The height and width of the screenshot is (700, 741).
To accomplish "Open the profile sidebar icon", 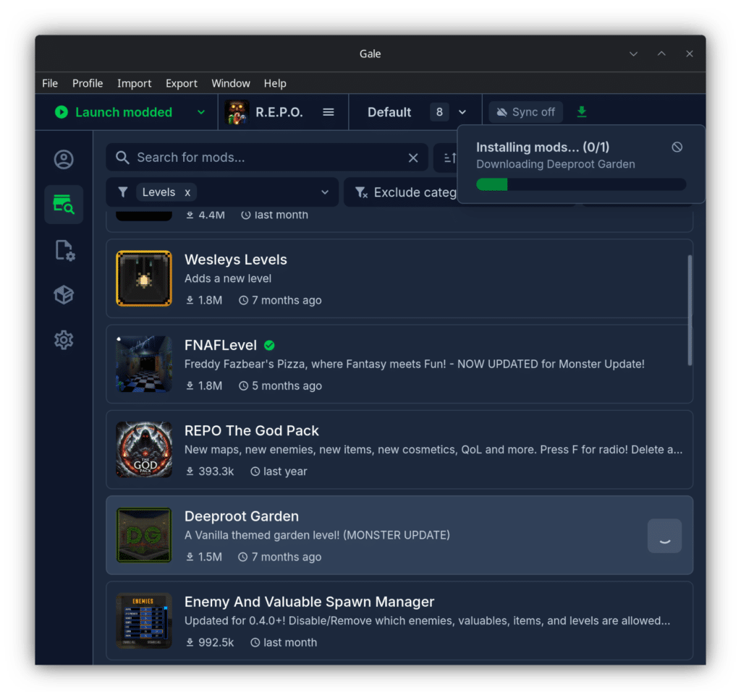I will (x=64, y=160).
